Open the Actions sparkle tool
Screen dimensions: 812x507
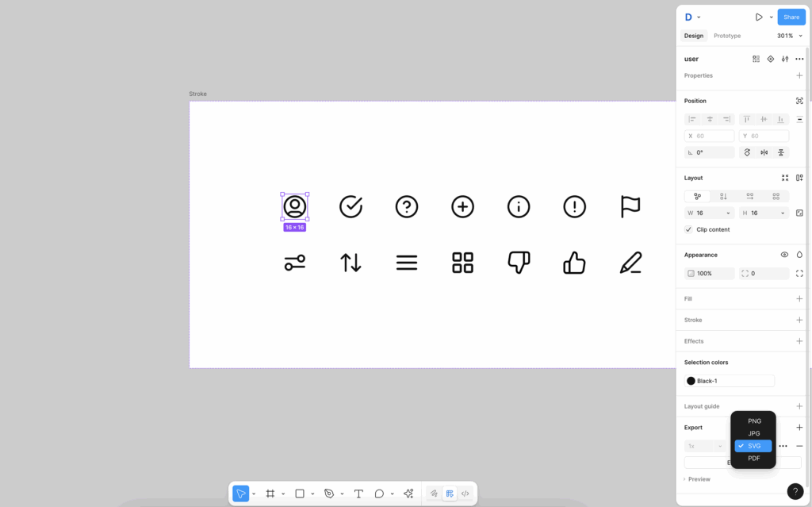(408, 494)
